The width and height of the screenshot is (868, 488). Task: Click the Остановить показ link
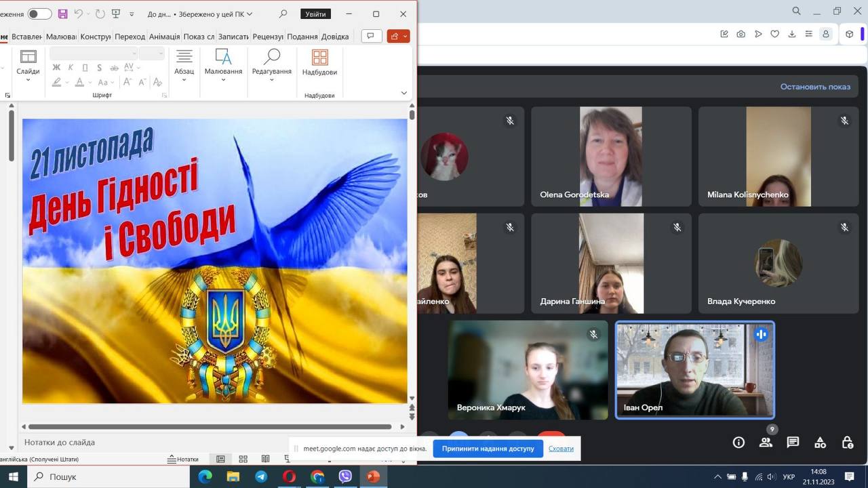pyautogui.click(x=815, y=87)
